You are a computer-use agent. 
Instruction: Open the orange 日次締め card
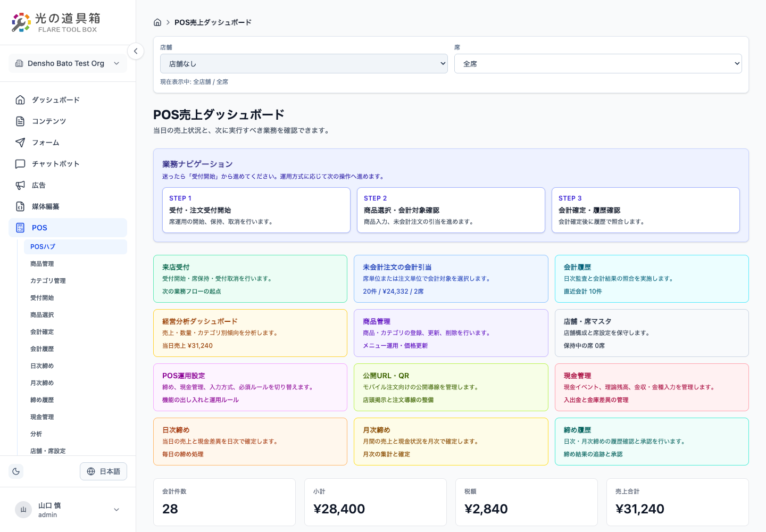tap(250, 442)
